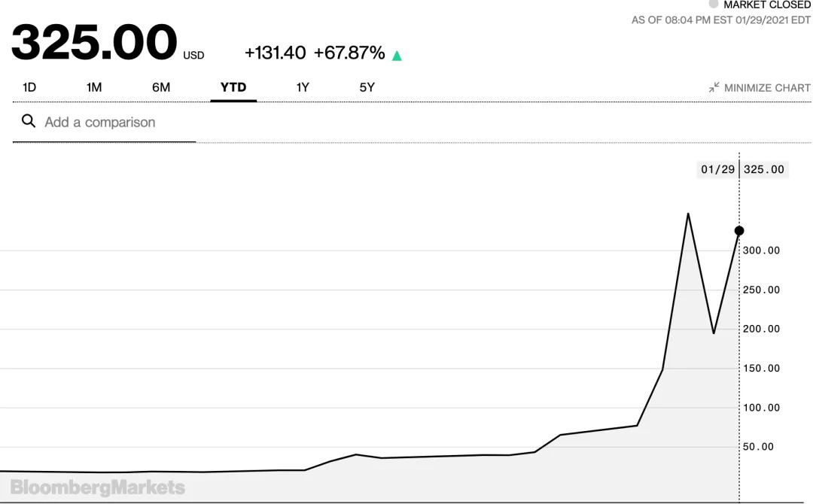This screenshot has width=813, height=504.
Task: Select the active YTD tab
Action: point(233,87)
